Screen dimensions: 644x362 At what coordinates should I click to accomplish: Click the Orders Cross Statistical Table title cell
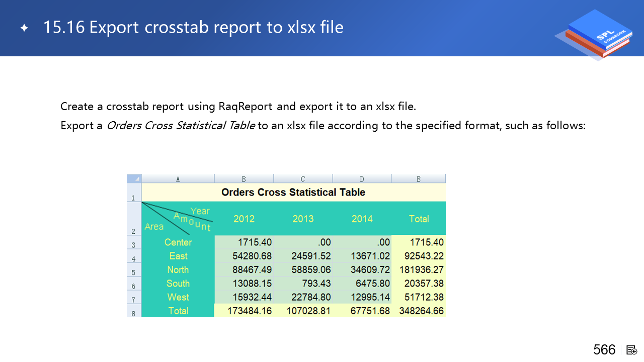(293, 192)
